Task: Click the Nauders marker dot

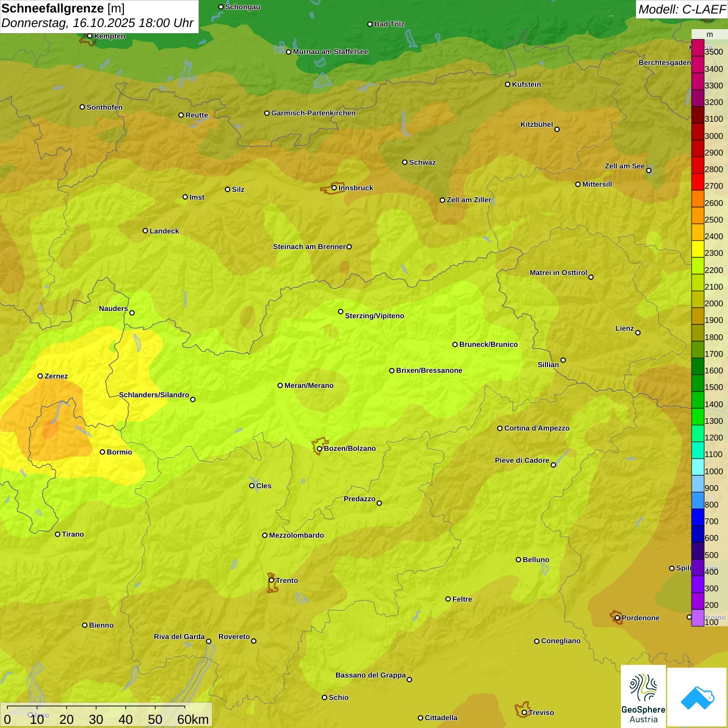Action: pyautogui.click(x=132, y=313)
